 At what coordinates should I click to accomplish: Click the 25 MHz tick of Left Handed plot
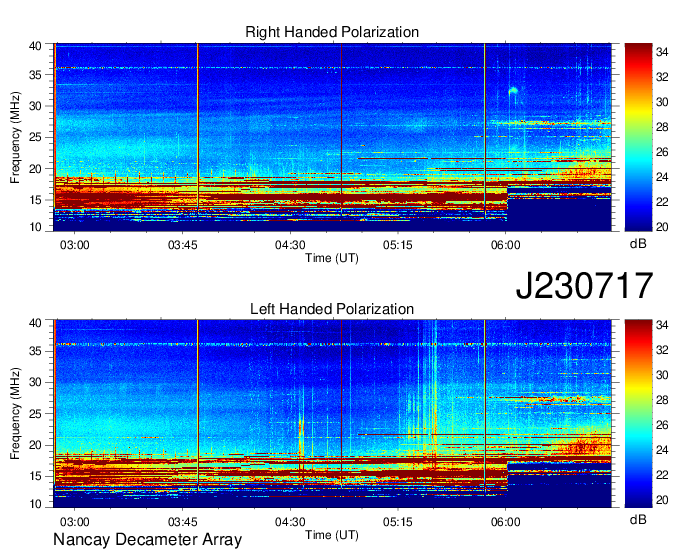click(35, 414)
